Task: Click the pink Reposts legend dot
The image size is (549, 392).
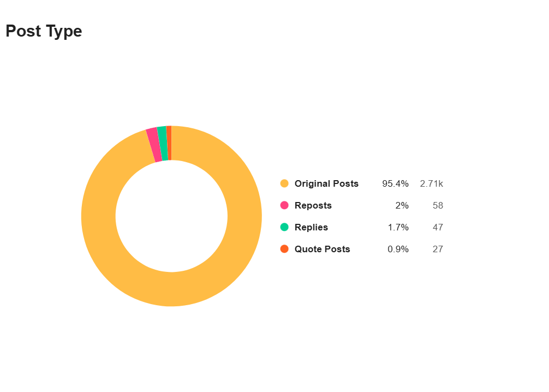Action: coord(284,205)
